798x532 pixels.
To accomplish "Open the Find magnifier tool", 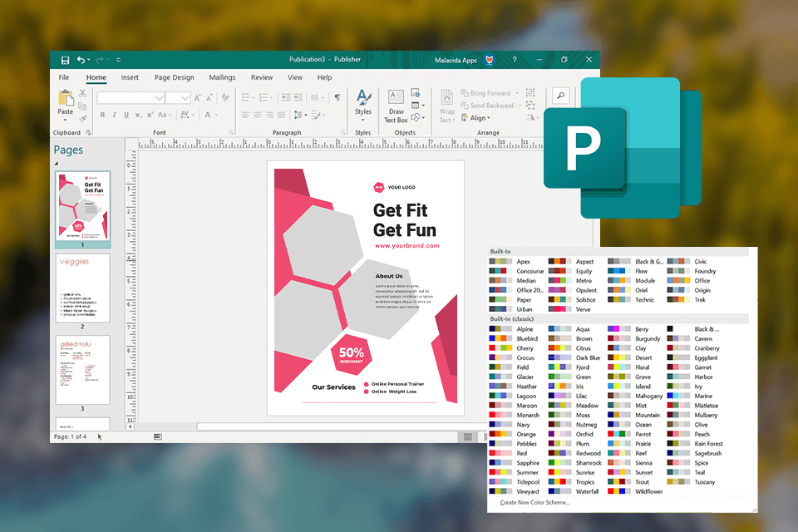I will pos(561,96).
